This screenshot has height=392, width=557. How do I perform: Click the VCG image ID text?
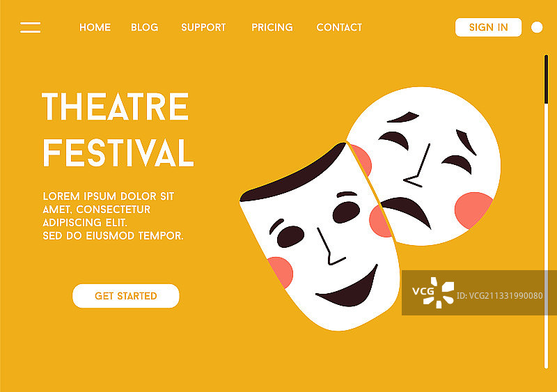pyautogui.click(x=499, y=296)
